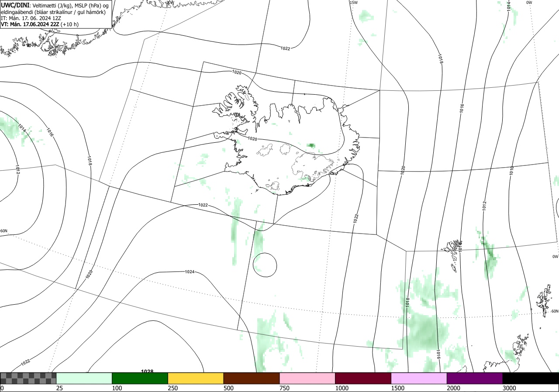Image resolution: width=559 pixels, height=392 pixels.
Task: Click the legend scale value 500
Action: point(228,388)
